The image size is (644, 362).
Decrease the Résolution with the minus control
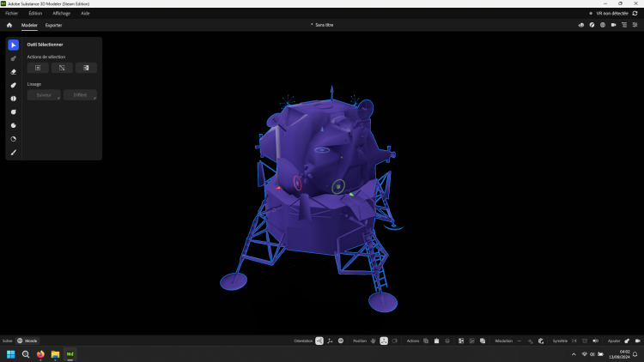(x=519, y=341)
